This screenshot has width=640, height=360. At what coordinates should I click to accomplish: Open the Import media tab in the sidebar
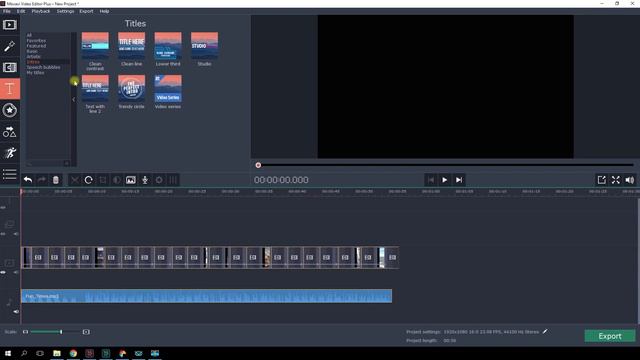(x=10, y=25)
